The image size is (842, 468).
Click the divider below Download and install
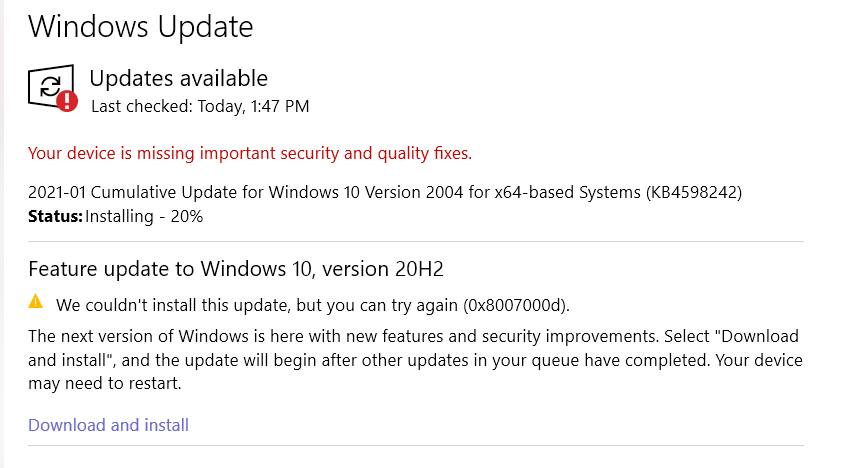(x=416, y=445)
